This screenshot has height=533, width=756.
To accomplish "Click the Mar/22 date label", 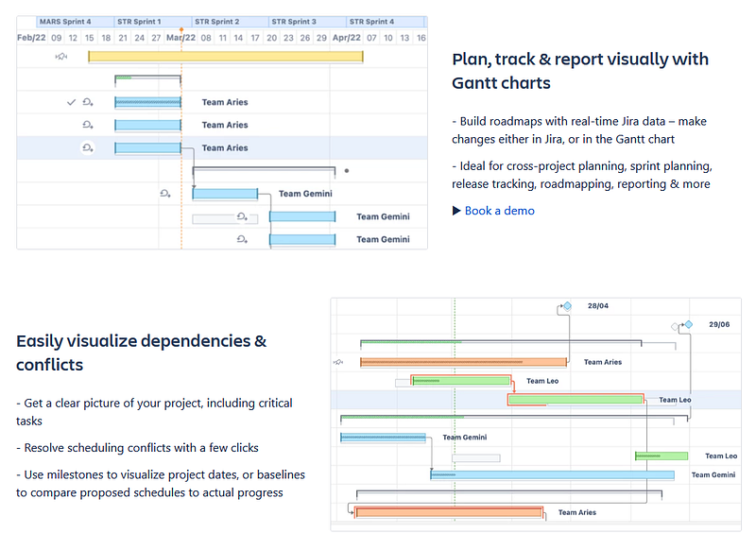I will pyautogui.click(x=180, y=38).
